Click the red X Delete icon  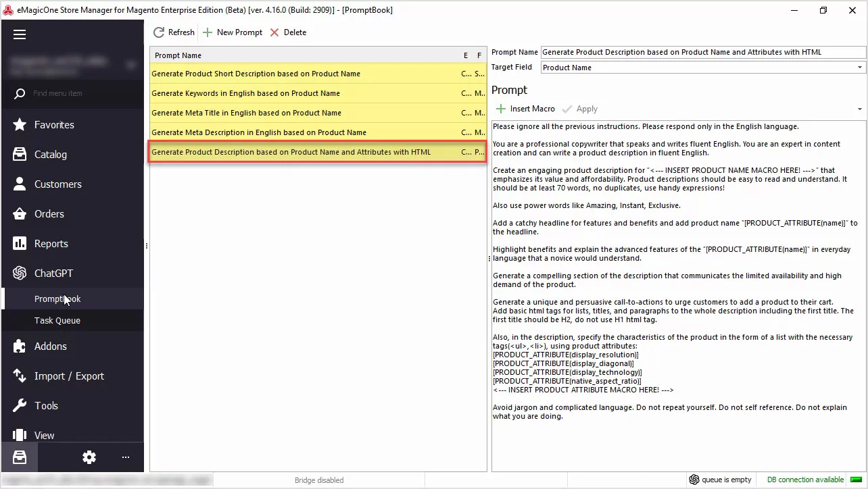274,32
